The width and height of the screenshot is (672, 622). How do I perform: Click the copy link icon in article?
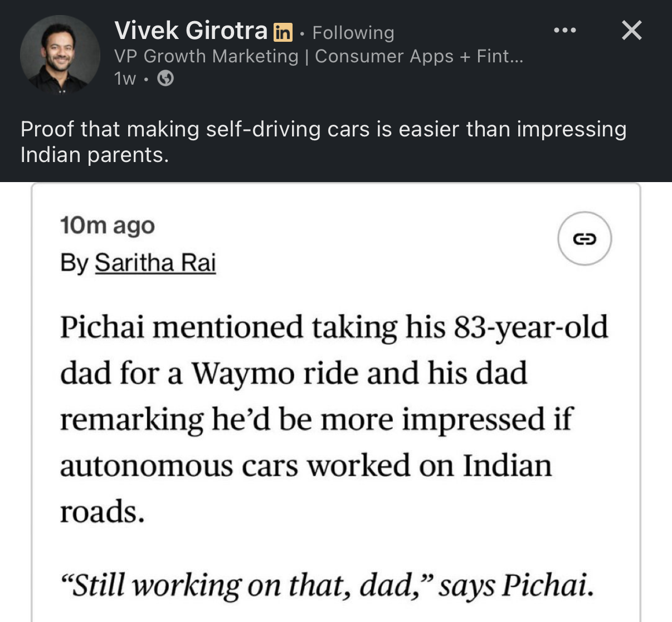tap(585, 239)
